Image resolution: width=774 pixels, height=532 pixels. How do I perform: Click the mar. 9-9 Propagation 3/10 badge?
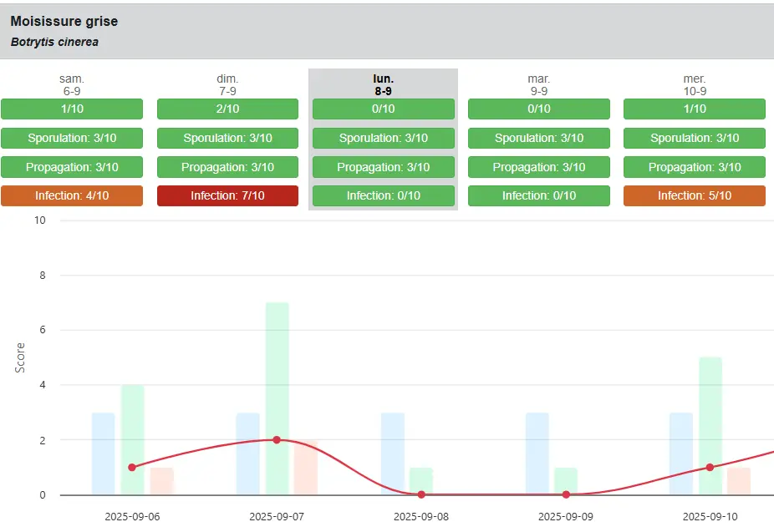pos(538,167)
